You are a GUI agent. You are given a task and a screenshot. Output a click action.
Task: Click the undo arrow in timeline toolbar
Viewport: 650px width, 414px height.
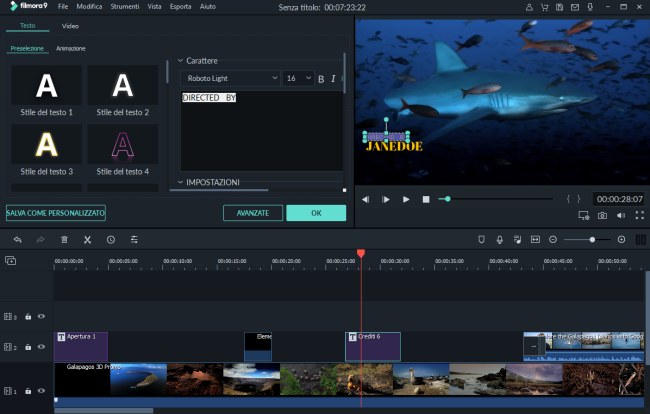[x=17, y=240]
